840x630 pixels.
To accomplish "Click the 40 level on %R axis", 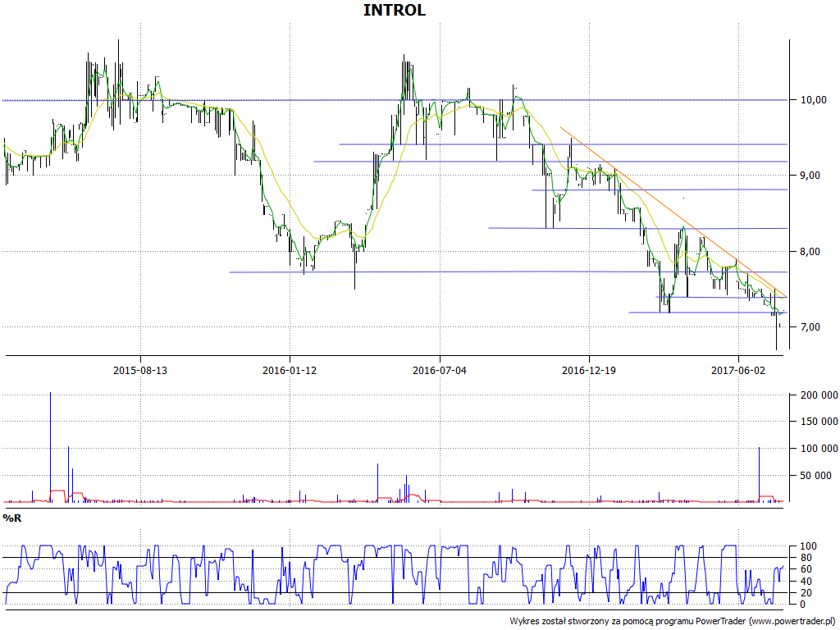I will pos(806,582).
